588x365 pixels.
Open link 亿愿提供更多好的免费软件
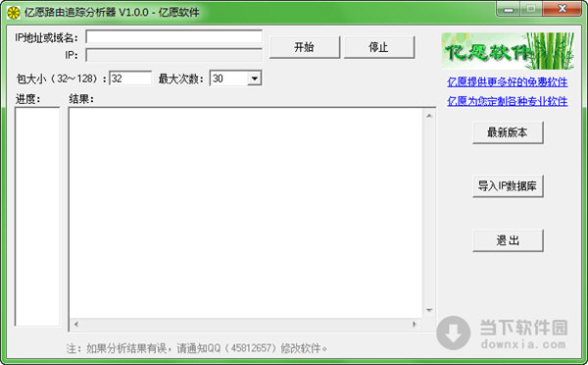point(508,81)
